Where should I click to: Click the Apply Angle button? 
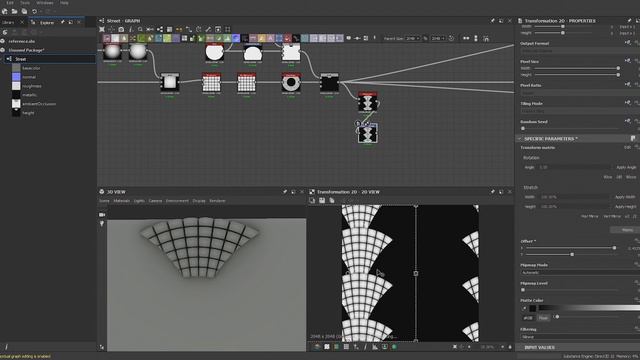point(626,167)
